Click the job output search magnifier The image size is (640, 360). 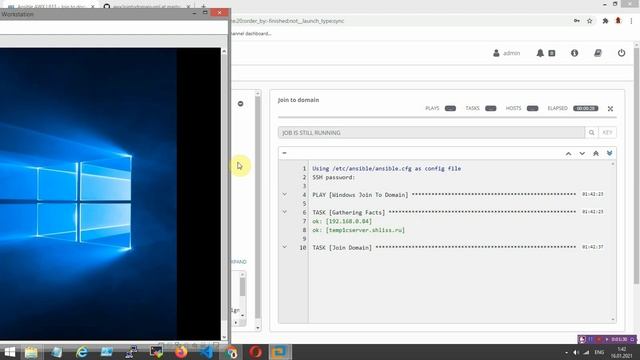[x=591, y=133]
